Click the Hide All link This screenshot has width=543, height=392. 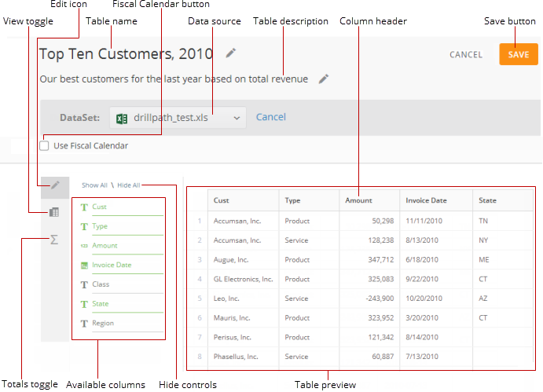click(x=128, y=185)
